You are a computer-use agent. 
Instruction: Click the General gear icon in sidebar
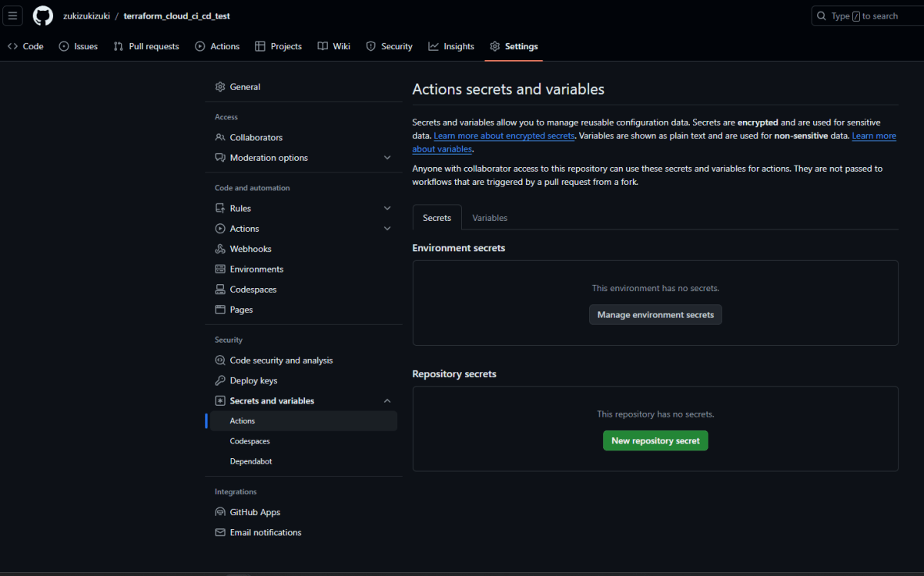tap(220, 87)
